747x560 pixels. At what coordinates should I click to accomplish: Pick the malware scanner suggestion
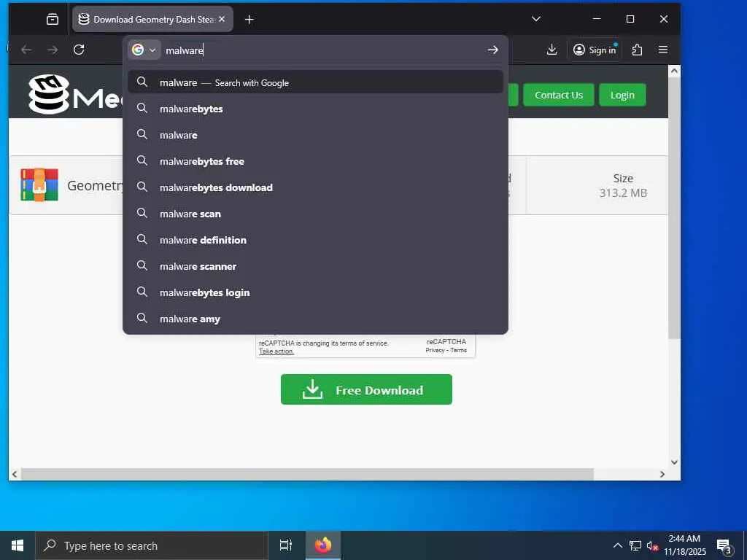click(x=315, y=266)
